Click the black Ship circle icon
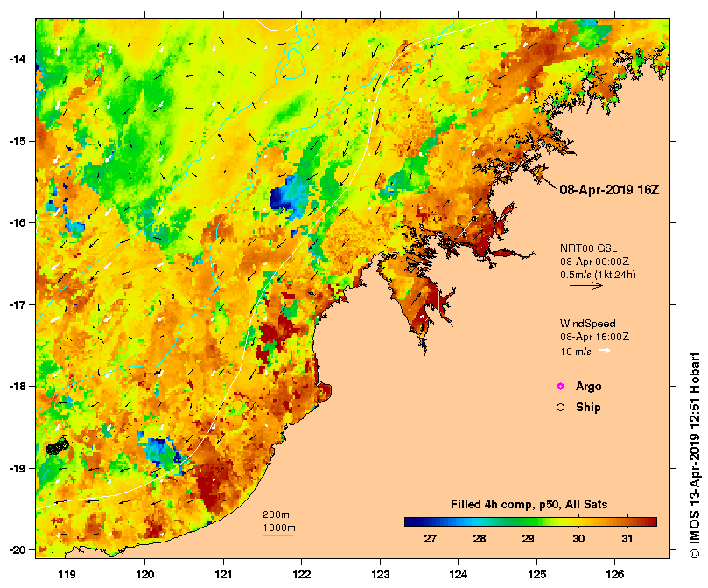The height and width of the screenshot is (588, 708). click(560, 408)
